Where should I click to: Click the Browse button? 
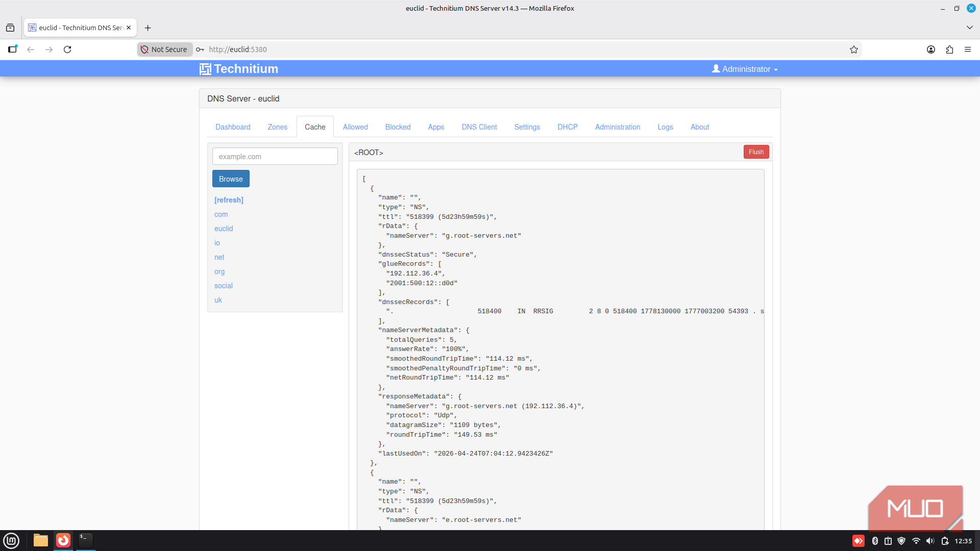tap(231, 179)
